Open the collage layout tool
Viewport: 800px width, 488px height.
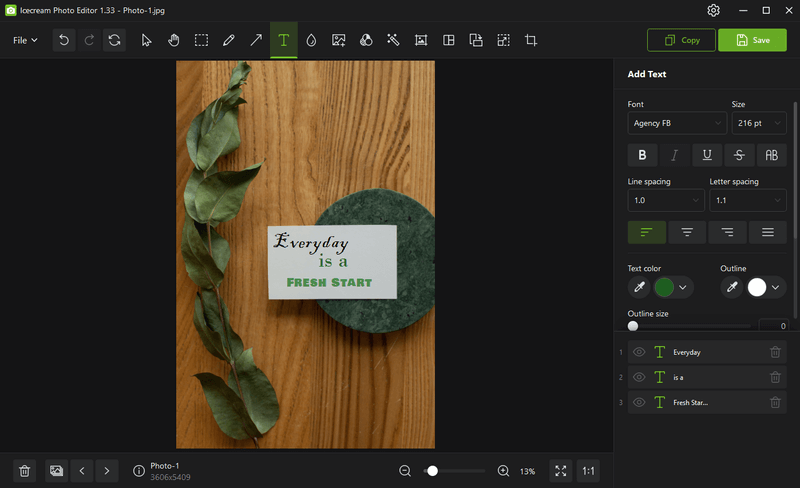(x=448, y=40)
